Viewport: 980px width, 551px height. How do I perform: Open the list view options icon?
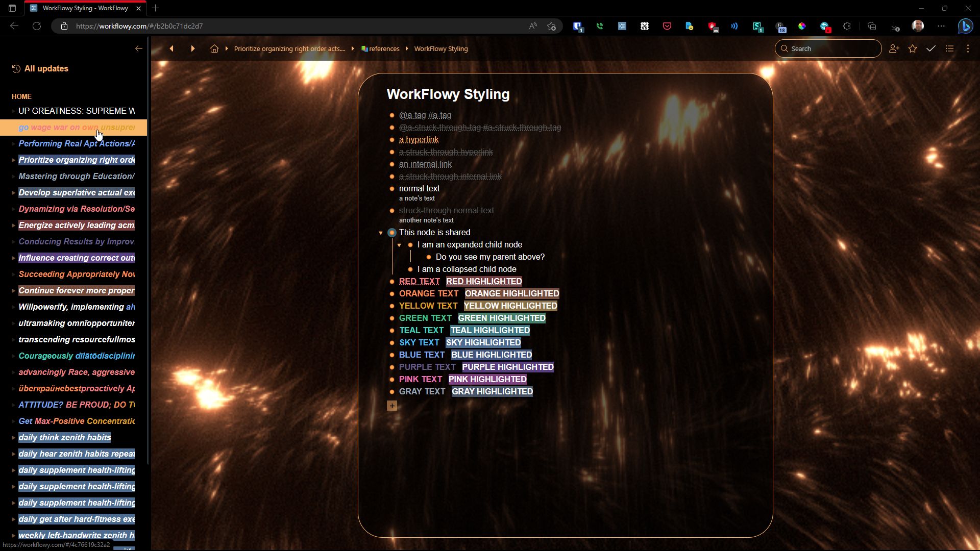click(949, 48)
